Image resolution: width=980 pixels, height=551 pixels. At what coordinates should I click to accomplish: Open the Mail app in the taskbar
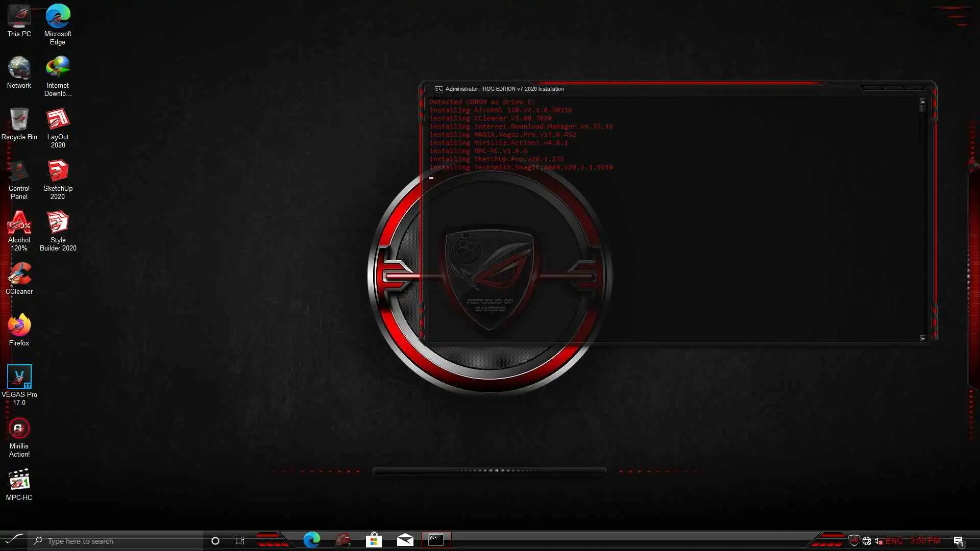(x=405, y=540)
